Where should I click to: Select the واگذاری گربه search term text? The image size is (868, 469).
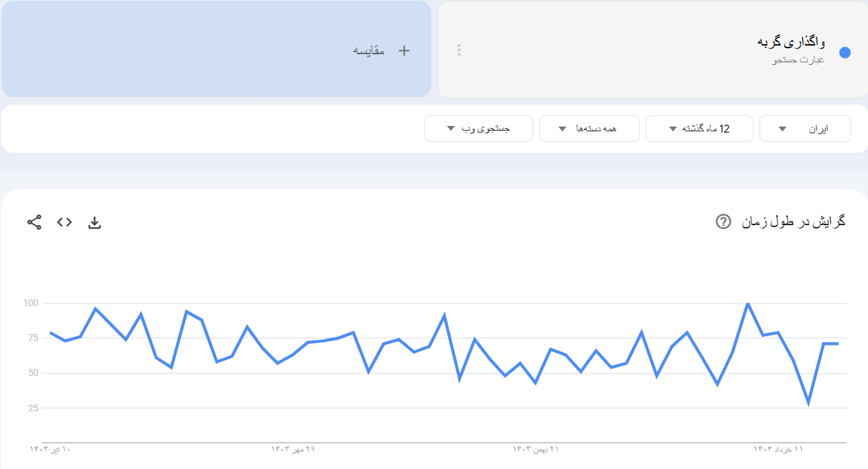791,42
